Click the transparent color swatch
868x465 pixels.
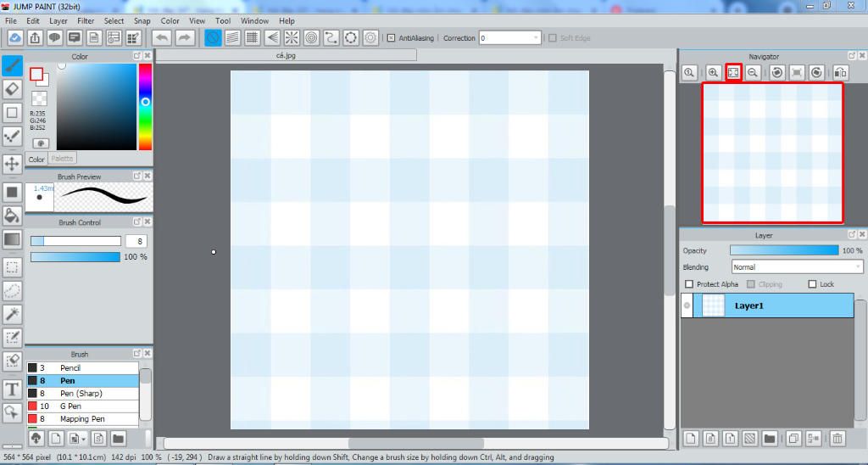[x=39, y=98]
